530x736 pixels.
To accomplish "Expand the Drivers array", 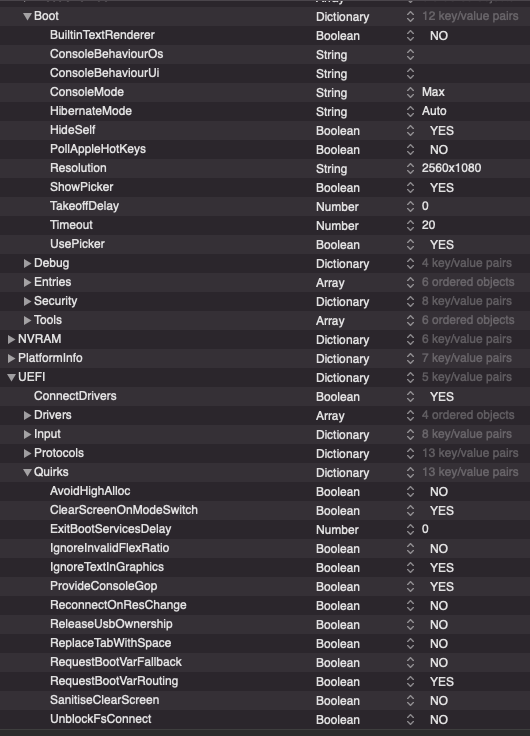I will pyautogui.click(x=27, y=415).
